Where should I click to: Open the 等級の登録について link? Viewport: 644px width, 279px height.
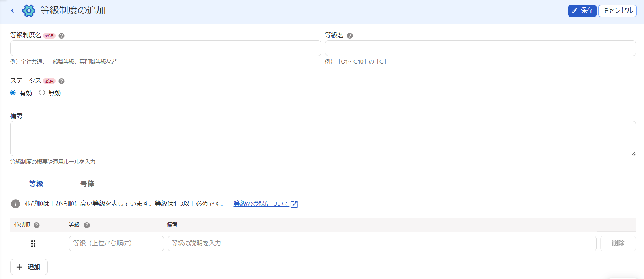point(261,204)
